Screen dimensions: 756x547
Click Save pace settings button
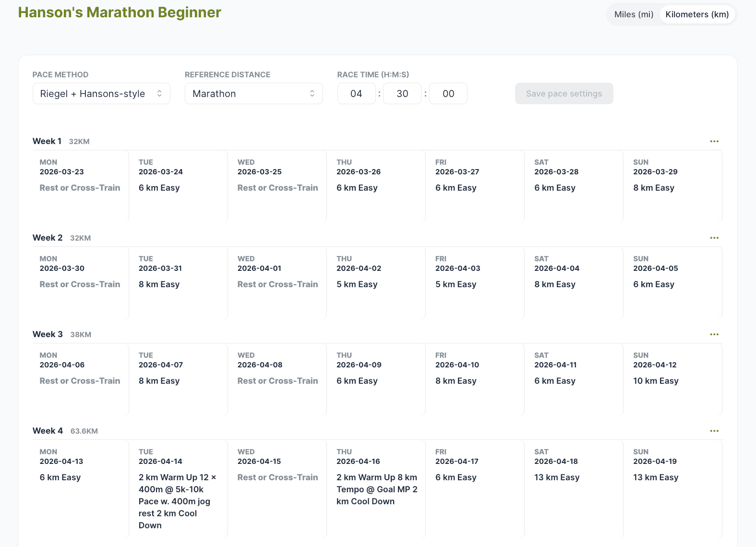coord(564,94)
